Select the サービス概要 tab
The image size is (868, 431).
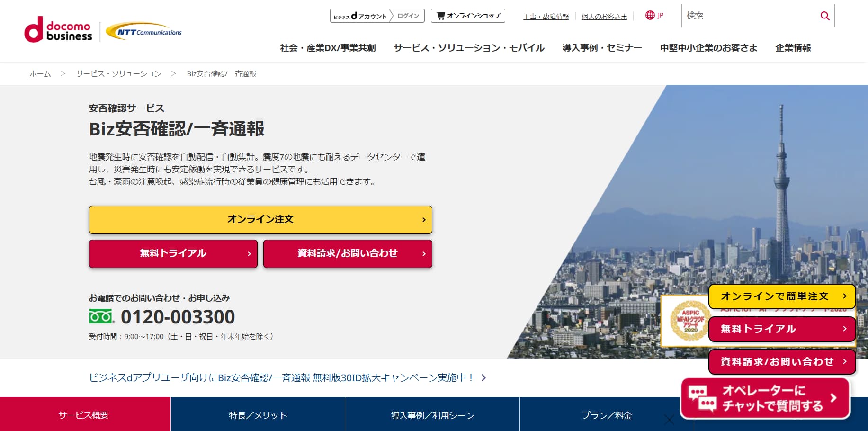pos(85,414)
